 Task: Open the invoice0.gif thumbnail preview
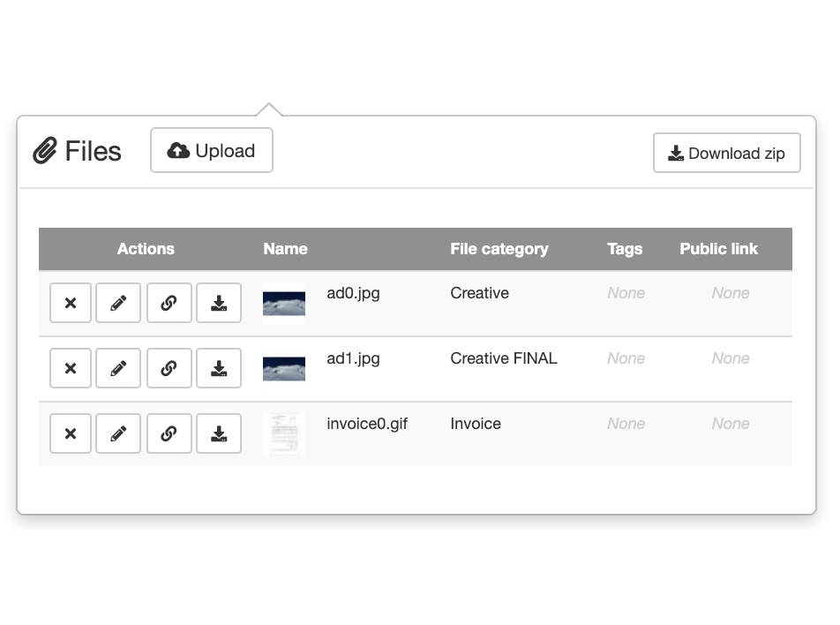pos(283,433)
